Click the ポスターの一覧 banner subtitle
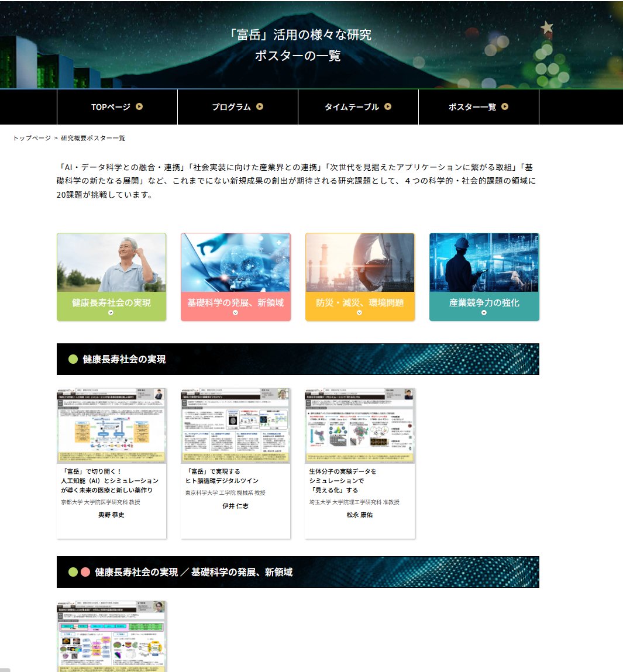Screen dimensions: 623x672 coord(298,56)
